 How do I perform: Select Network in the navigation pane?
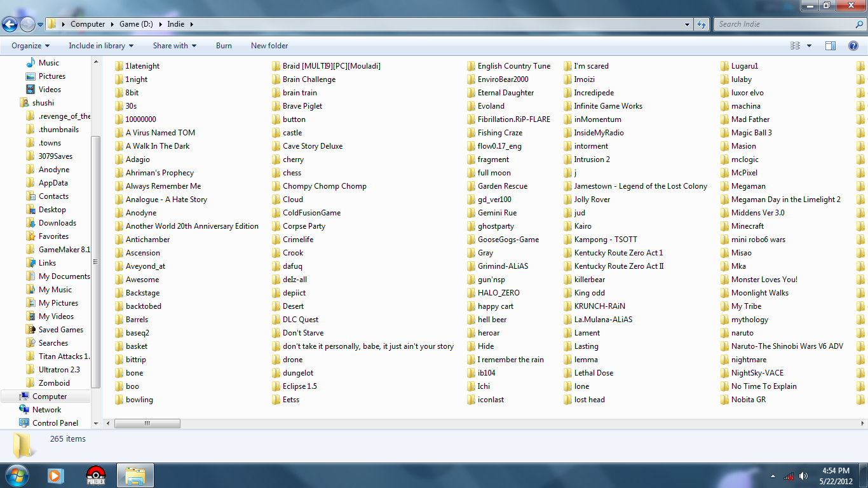[x=47, y=410]
